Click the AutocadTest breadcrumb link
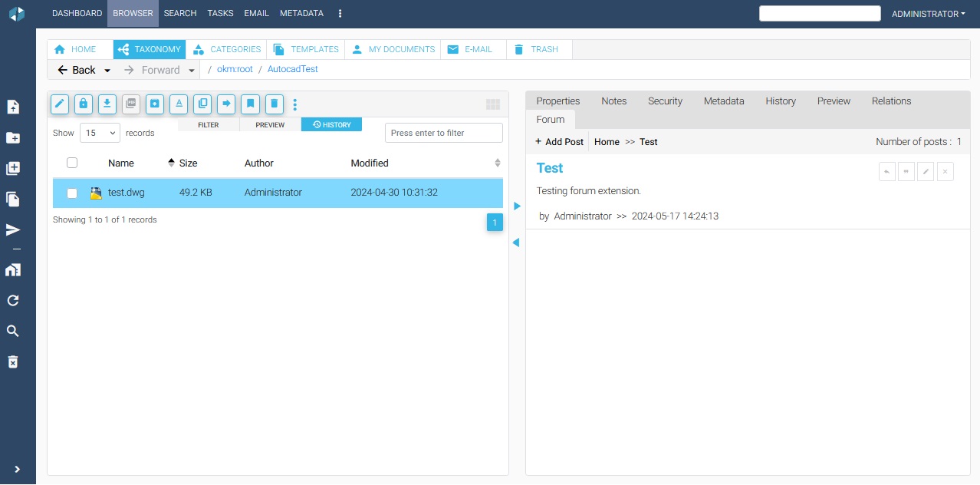This screenshot has width=980, height=485. coord(293,69)
